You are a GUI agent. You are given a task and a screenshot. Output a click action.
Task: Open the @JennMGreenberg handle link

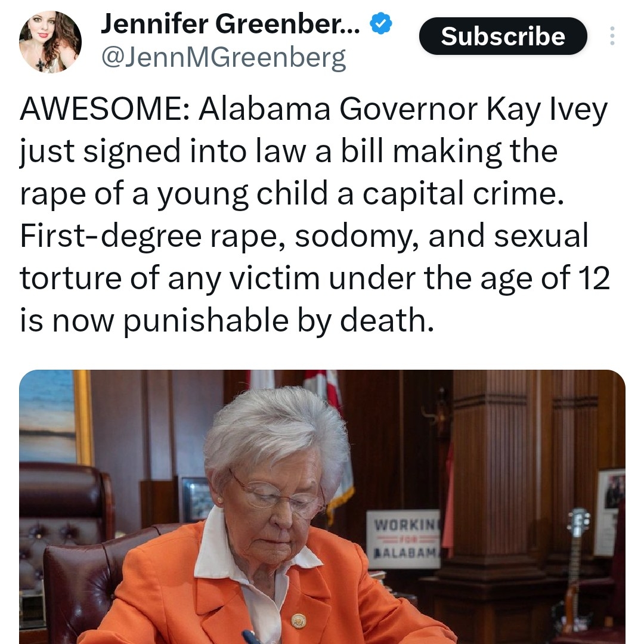click(x=224, y=57)
